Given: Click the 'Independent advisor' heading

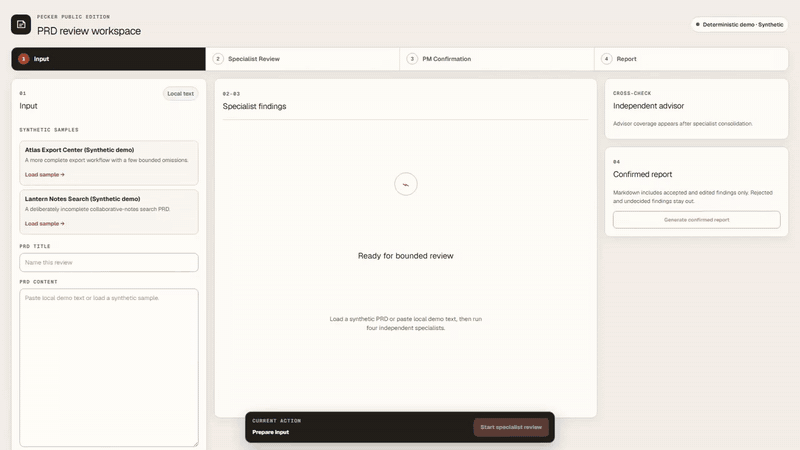Looking at the screenshot, I should click(x=648, y=106).
